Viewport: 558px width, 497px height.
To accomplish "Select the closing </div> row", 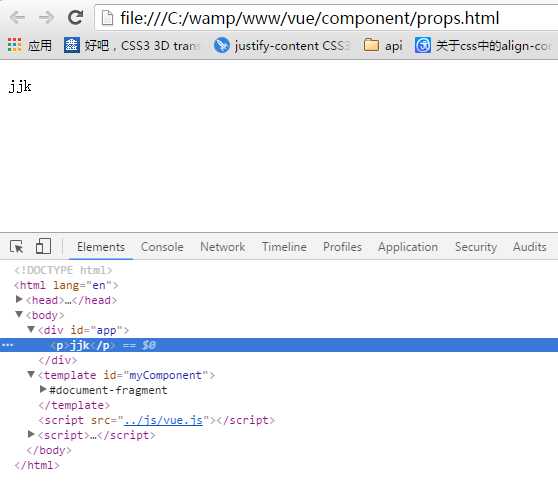I will pos(58,360).
